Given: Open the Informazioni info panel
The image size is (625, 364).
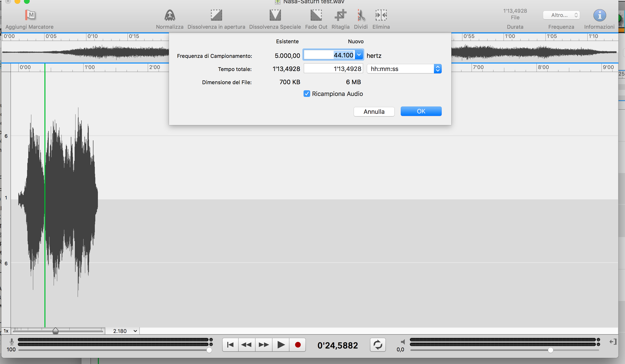Looking at the screenshot, I should (599, 16).
